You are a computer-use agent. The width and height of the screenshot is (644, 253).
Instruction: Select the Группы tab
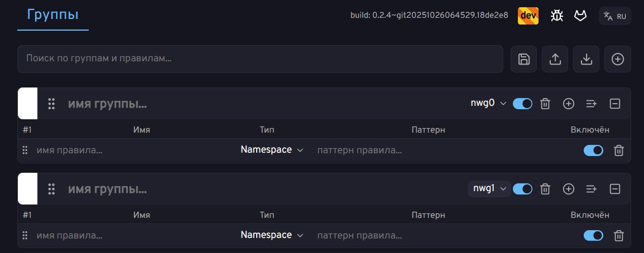point(54,15)
